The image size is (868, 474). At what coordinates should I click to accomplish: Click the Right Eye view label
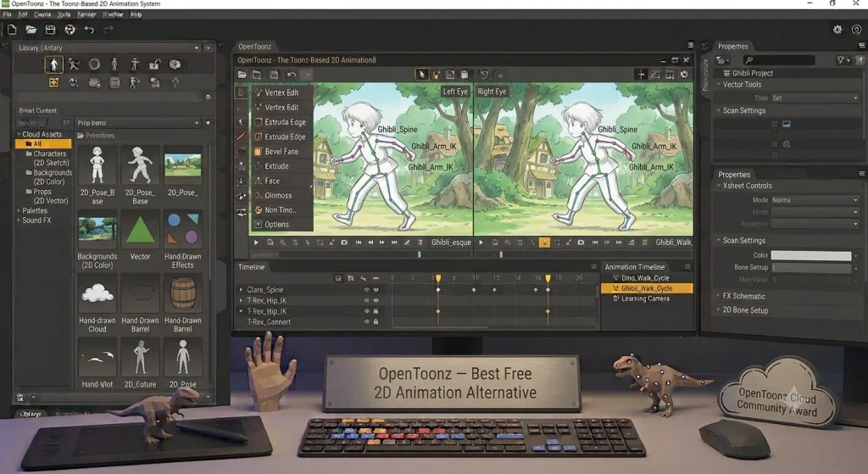pos(492,92)
